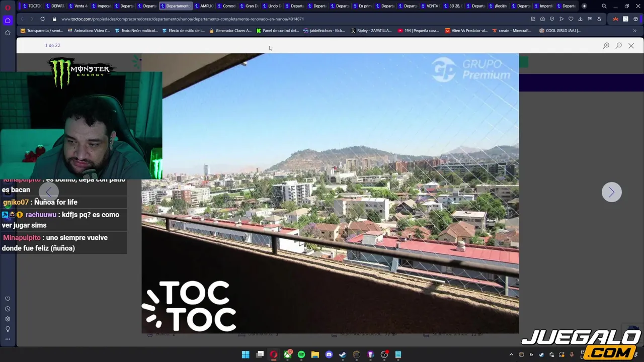Open the Windows Start menu
The height and width of the screenshot is (362, 644).
[246, 354]
